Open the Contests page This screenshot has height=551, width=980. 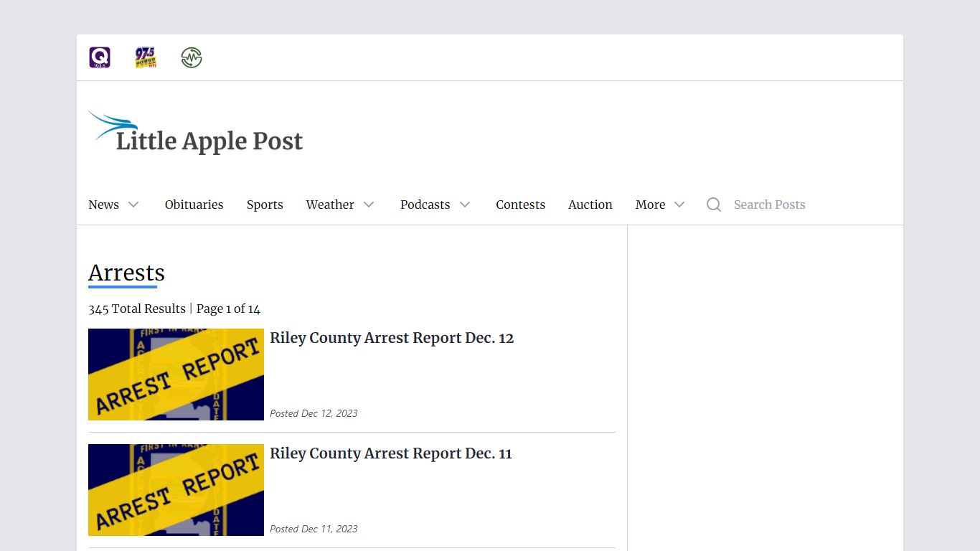(x=521, y=204)
